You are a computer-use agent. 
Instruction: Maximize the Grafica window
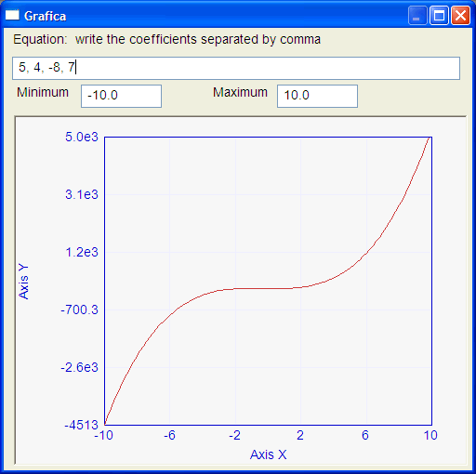[x=439, y=15]
